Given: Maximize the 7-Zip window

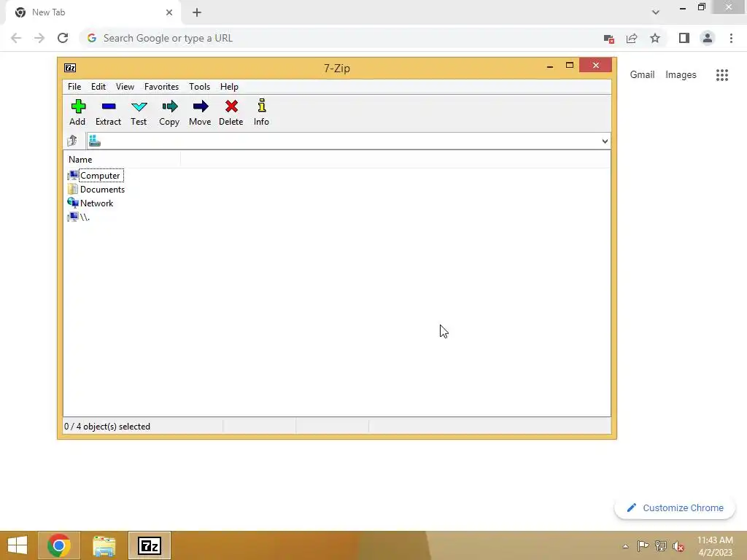Looking at the screenshot, I should (569, 66).
